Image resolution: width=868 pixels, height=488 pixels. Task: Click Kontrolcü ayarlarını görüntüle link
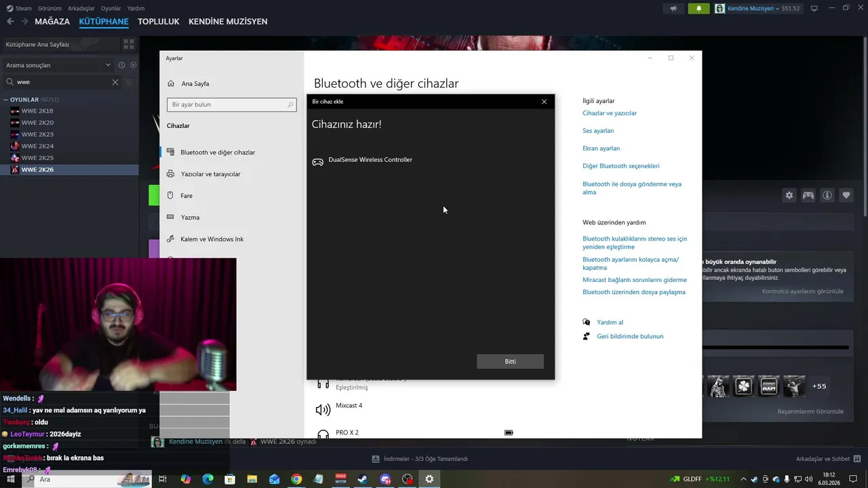803,291
